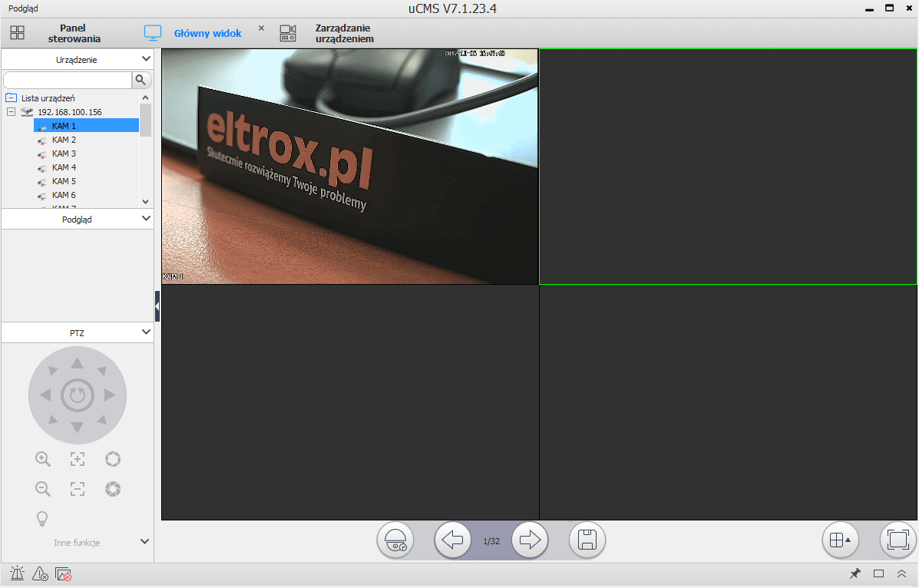Select camera KAM 6
Image resolution: width=919 pixels, height=588 pixels.
[64, 195]
